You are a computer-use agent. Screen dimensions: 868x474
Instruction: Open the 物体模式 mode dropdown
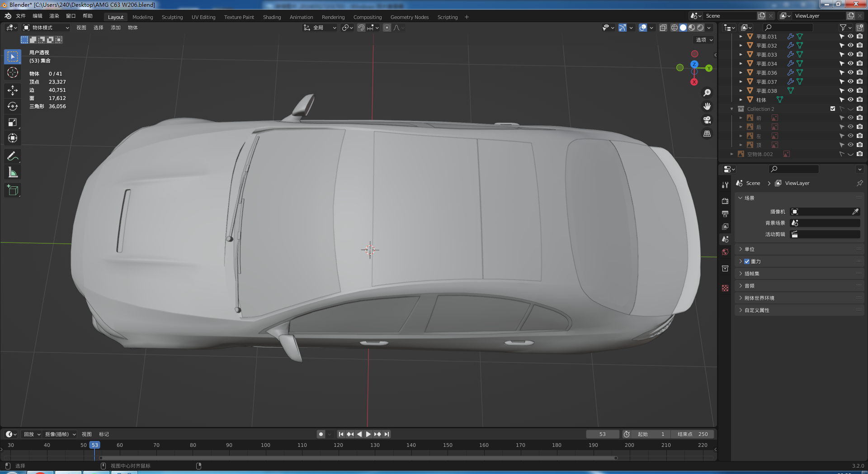46,28
